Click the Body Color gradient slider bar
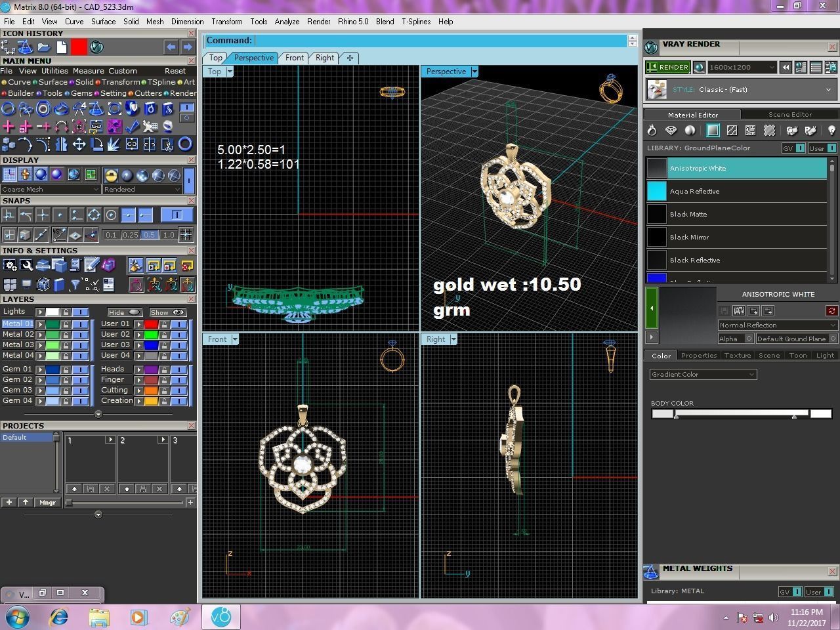The height and width of the screenshot is (630, 840). [742, 413]
